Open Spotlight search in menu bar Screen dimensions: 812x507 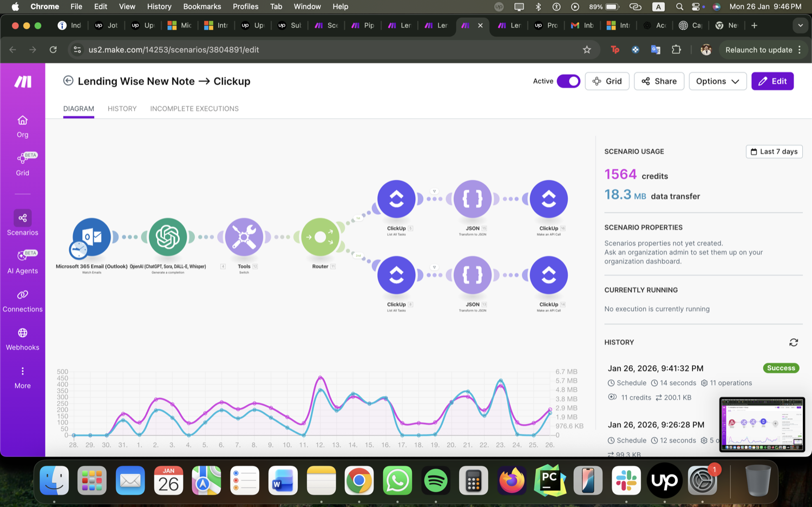[x=679, y=6]
